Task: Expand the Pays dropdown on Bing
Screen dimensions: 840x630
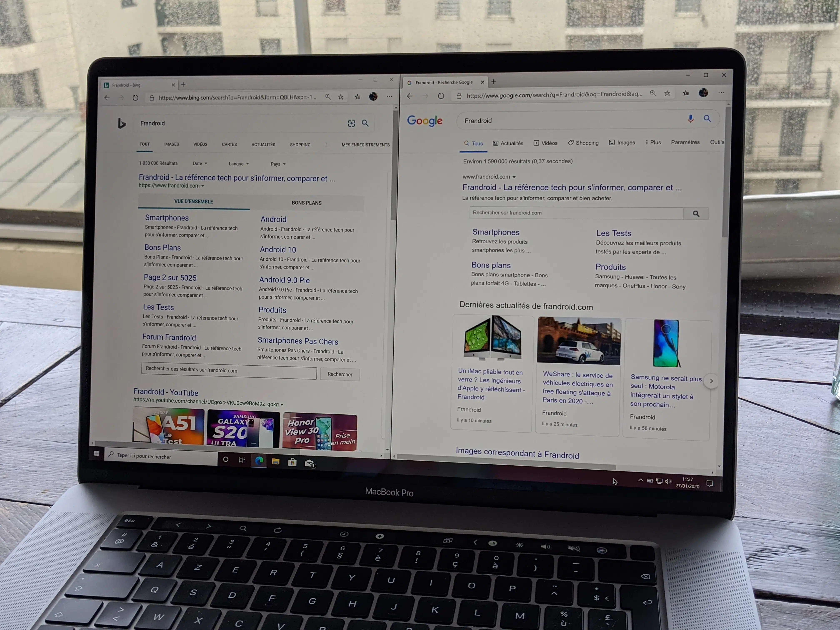Action: [278, 164]
